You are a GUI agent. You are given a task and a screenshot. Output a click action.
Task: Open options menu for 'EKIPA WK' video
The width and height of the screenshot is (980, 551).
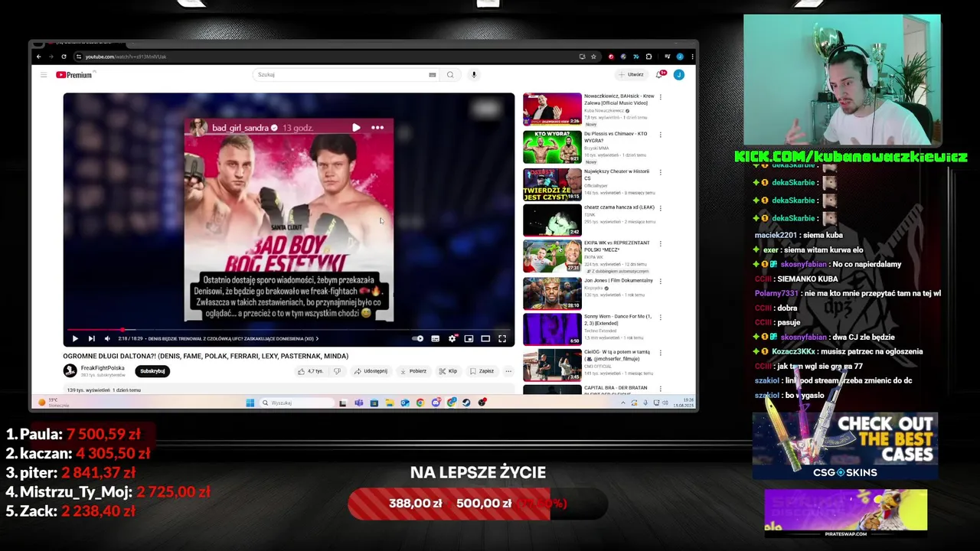tap(661, 243)
